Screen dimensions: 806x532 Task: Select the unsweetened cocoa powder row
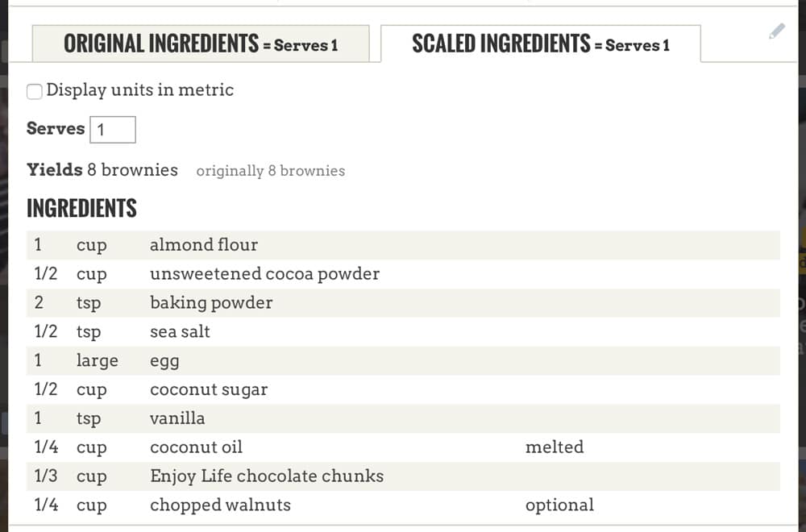[x=404, y=274]
